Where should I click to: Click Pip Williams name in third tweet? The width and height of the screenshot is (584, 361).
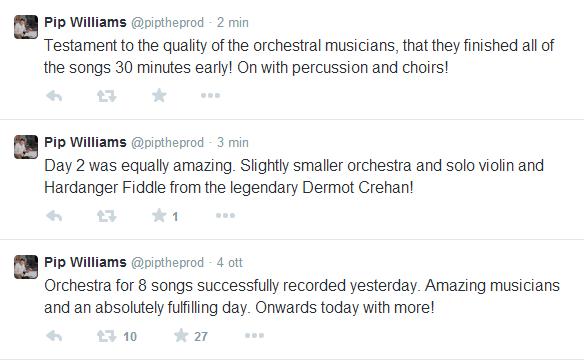85,262
